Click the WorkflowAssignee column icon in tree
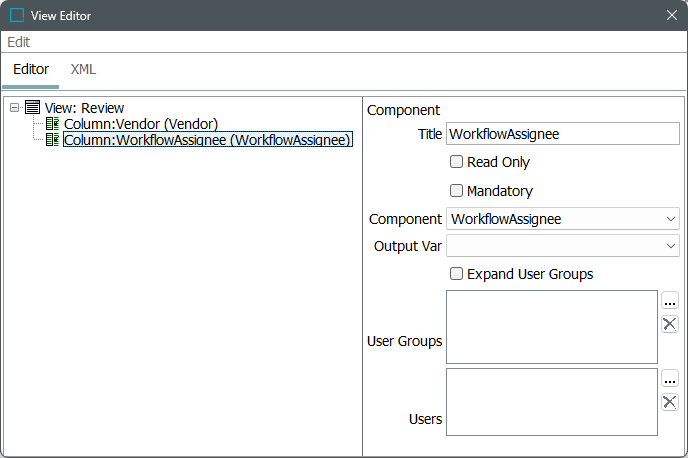The image size is (688, 458). tap(53, 140)
